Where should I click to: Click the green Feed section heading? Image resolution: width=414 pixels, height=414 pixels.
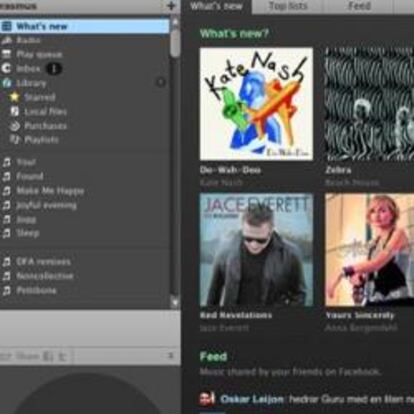pyautogui.click(x=213, y=356)
